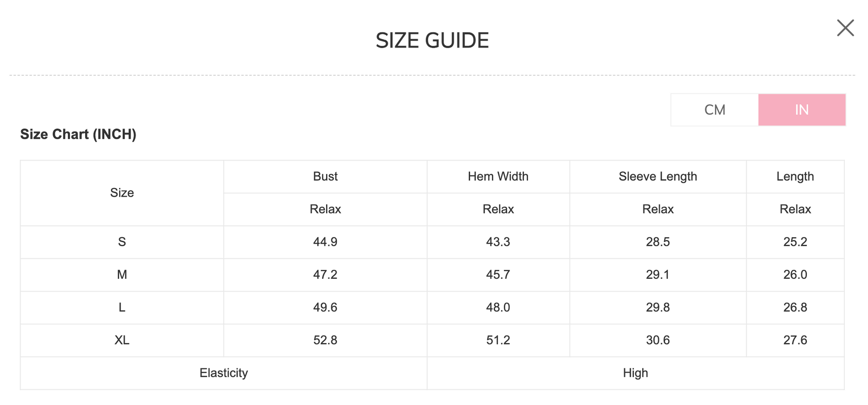This screenshot has width=868, height=405.
Task: Select the M size row label
Action: pos(122,275)
